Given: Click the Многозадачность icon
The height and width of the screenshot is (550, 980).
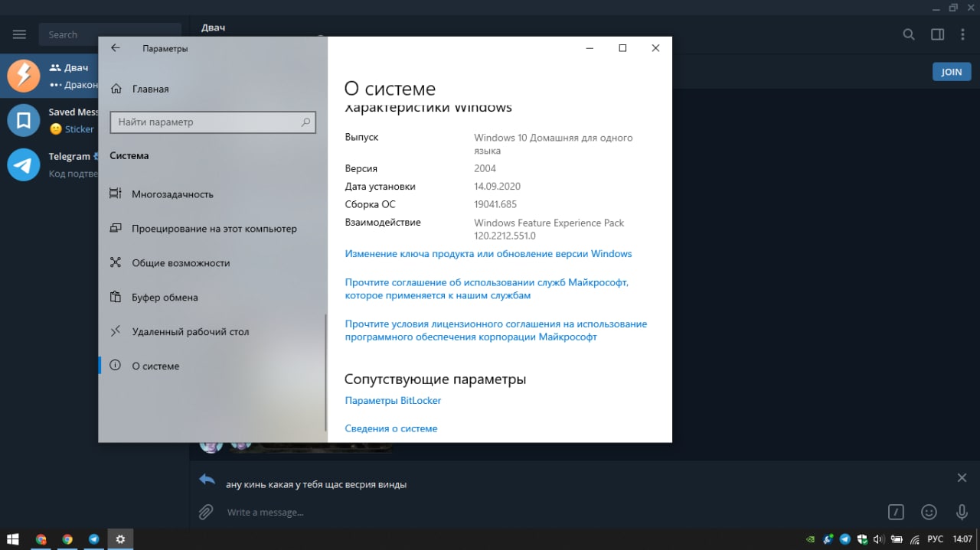Looking at the screenshot, I should [x=116, y=194].
